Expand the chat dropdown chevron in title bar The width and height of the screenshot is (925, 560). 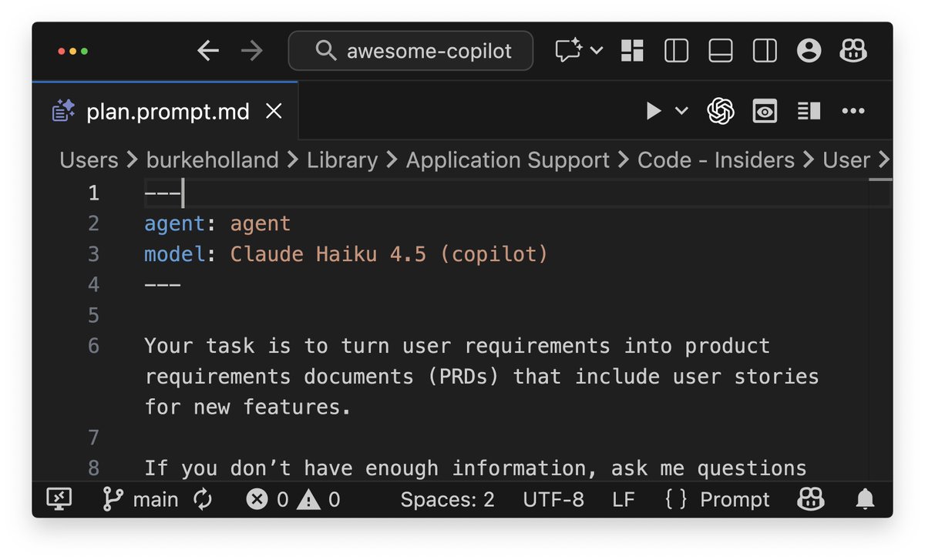pos(596,52)
